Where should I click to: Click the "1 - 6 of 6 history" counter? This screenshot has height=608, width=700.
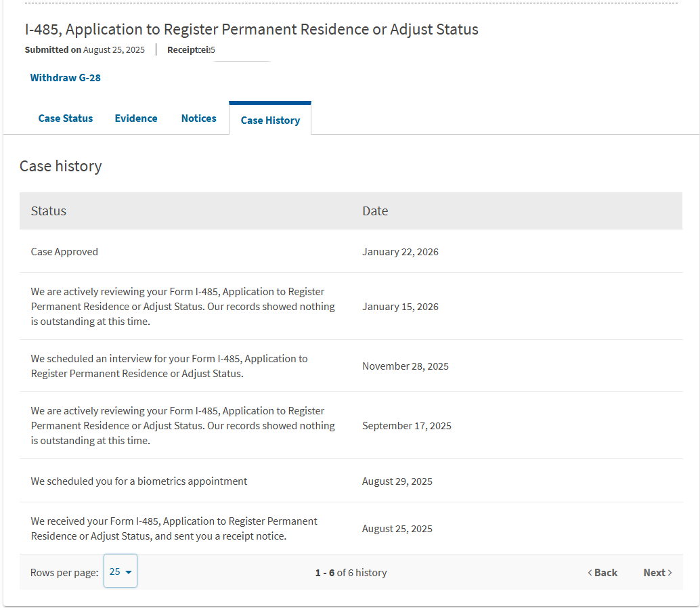(351, 573)
